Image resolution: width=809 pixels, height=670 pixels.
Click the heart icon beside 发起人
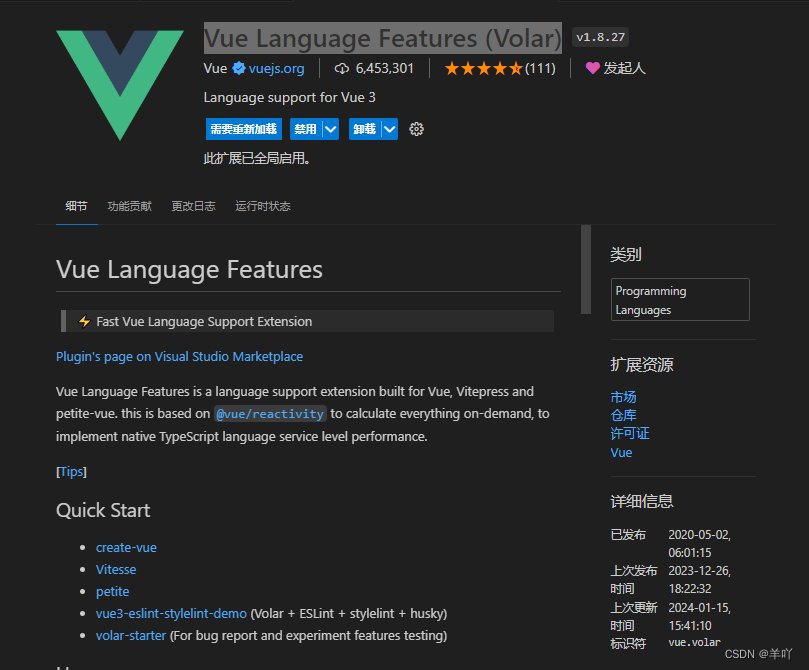pos(594,68)
